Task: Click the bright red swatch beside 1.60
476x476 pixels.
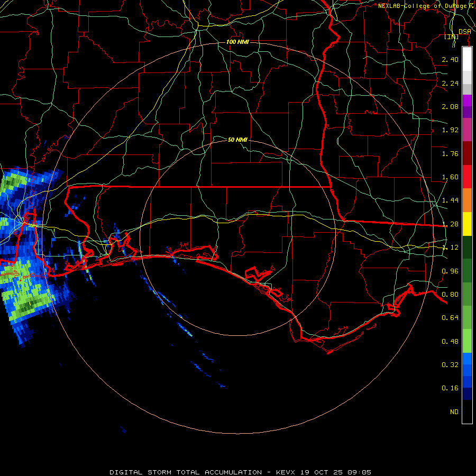Action: 467,177
